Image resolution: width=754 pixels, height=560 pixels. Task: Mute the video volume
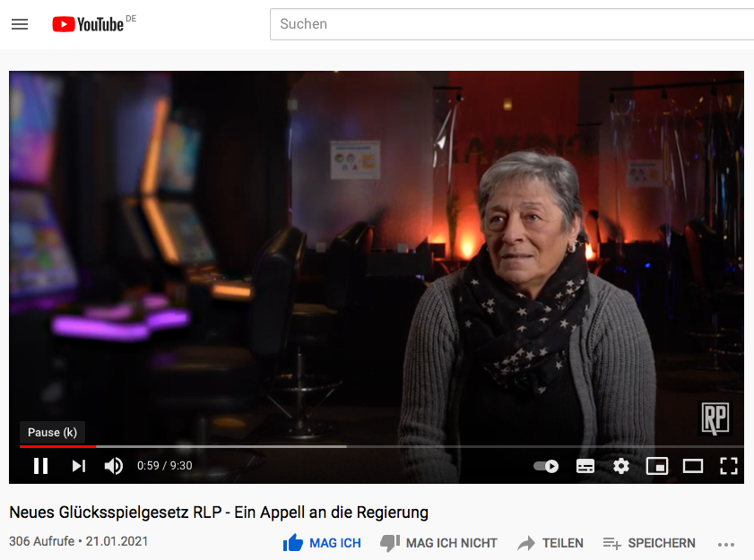point(114,466)
